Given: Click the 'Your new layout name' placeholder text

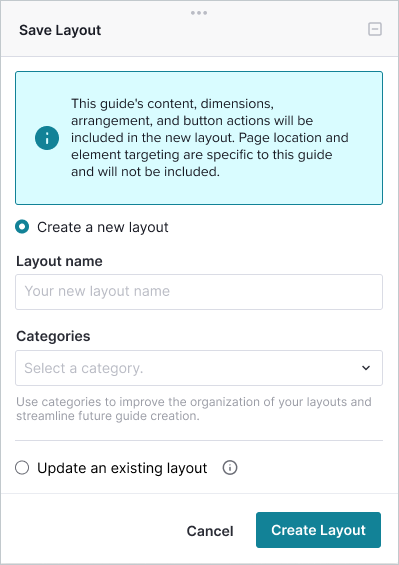Looking at the screenshot, I should [x=97, y=291].
